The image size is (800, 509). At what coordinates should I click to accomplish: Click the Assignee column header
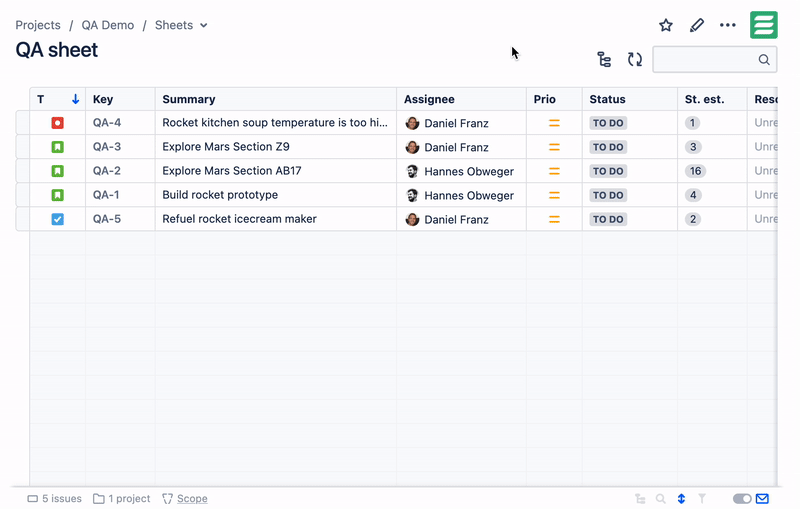click(429, 99)
